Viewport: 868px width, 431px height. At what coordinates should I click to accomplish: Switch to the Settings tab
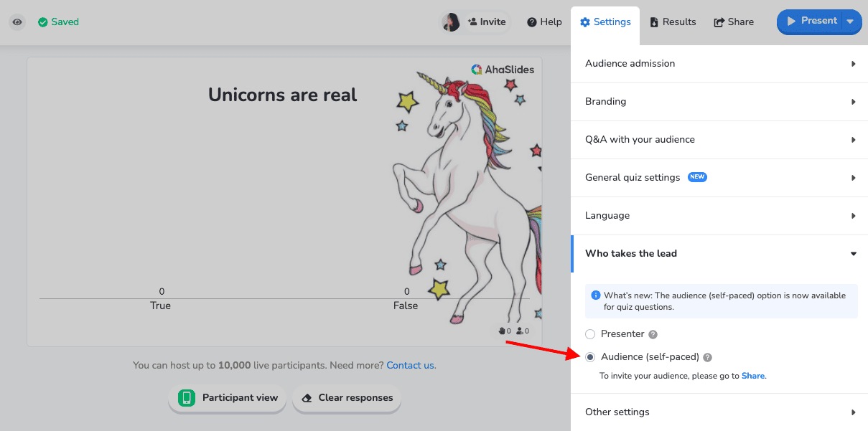(605, 22)
